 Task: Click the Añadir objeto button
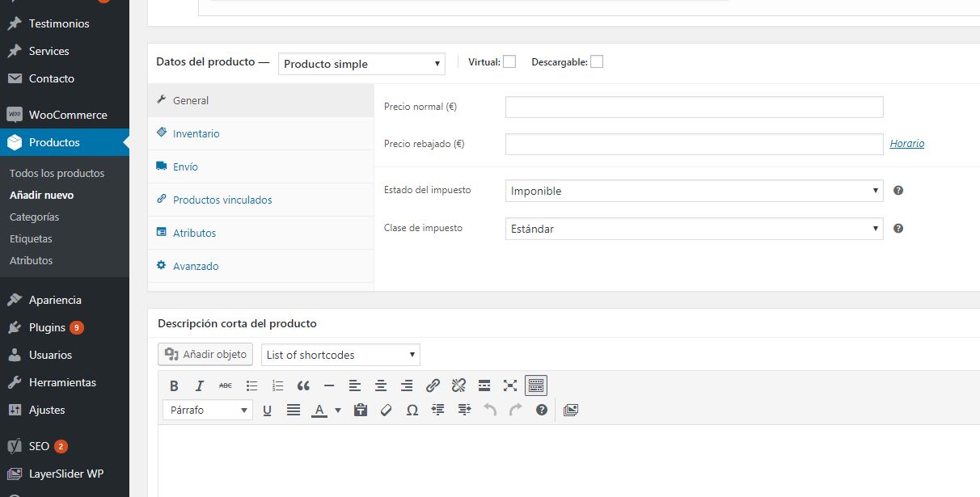click(205, 354)
